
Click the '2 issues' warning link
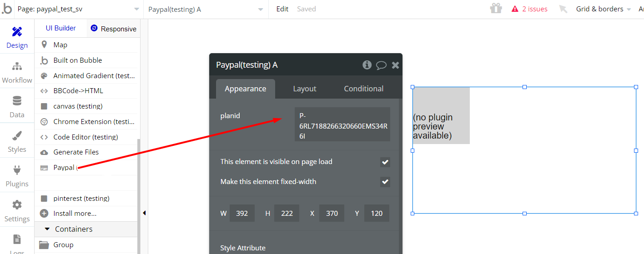[530, 9]
